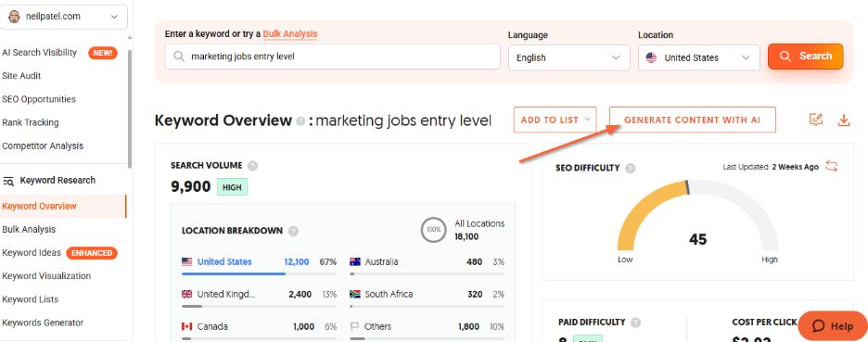Click the Australia flag icon

pos(355,261)
